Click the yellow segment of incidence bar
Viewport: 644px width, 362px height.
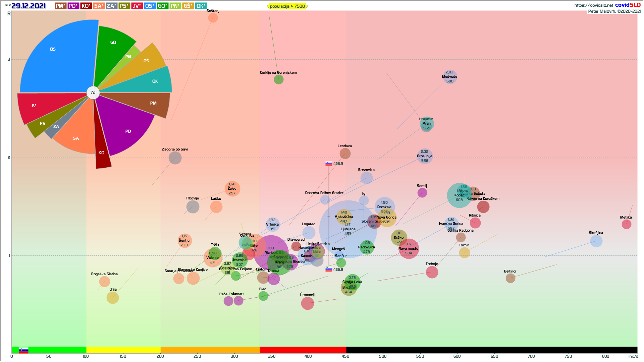point(123,350)
